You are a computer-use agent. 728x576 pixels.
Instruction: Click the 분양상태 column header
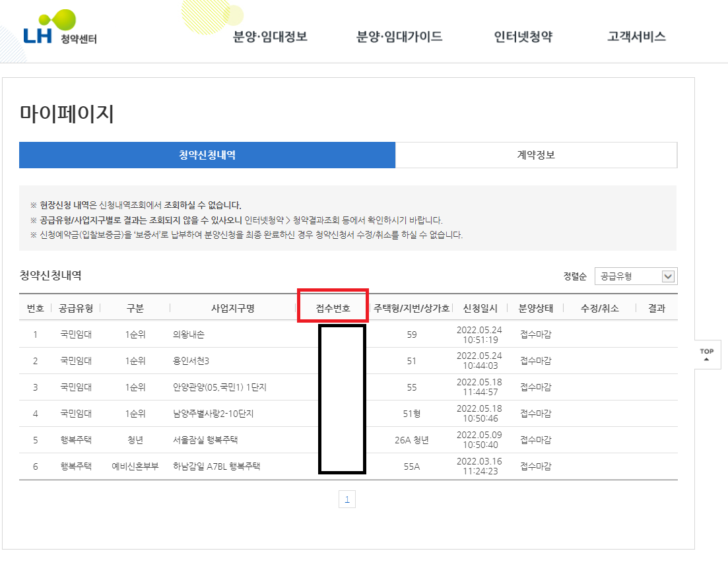(535, 308)
